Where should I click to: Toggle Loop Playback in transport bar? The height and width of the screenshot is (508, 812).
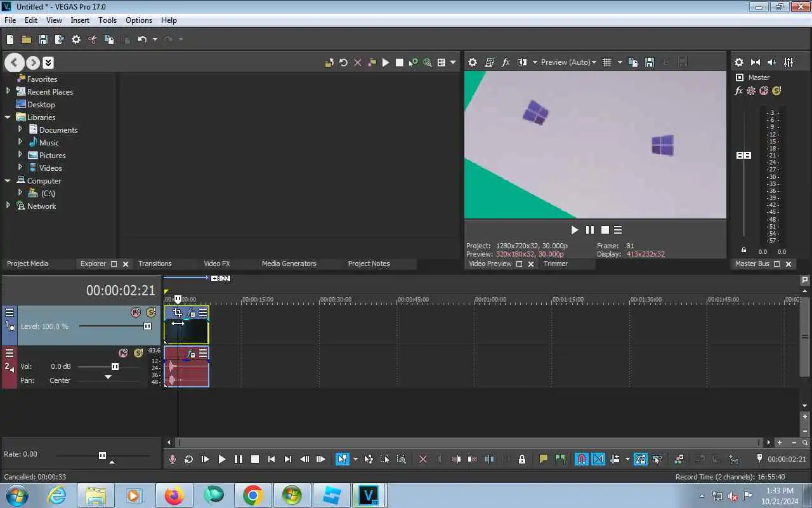tap(189, 459)
